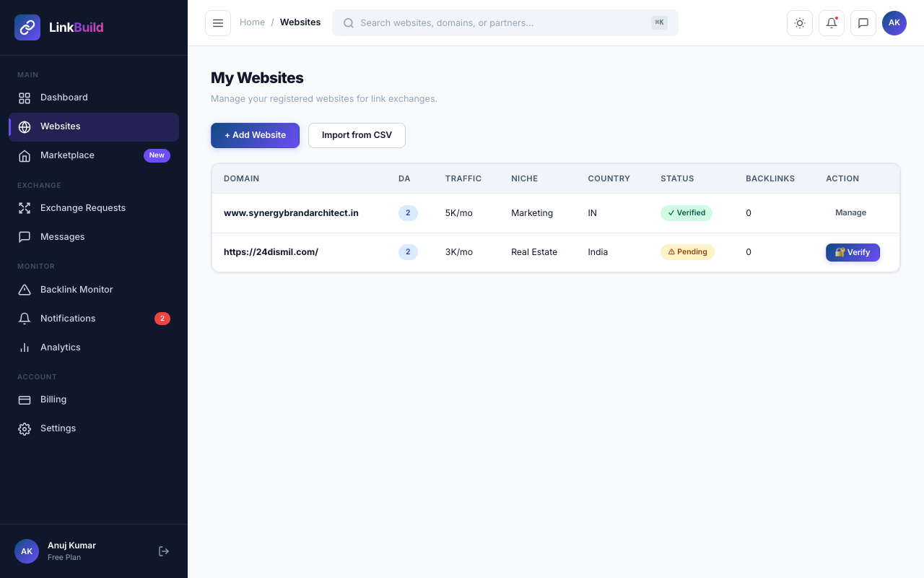Click the LinkBuild chain logo icon
Image resolution: width=924 pixels, height=578 pixels.
click(x=27, y=27)
